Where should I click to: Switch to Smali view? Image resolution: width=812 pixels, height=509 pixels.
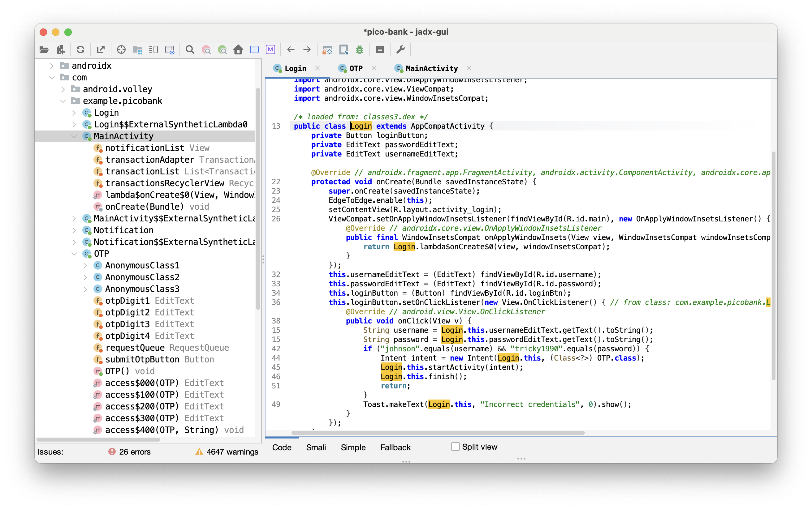316,447
